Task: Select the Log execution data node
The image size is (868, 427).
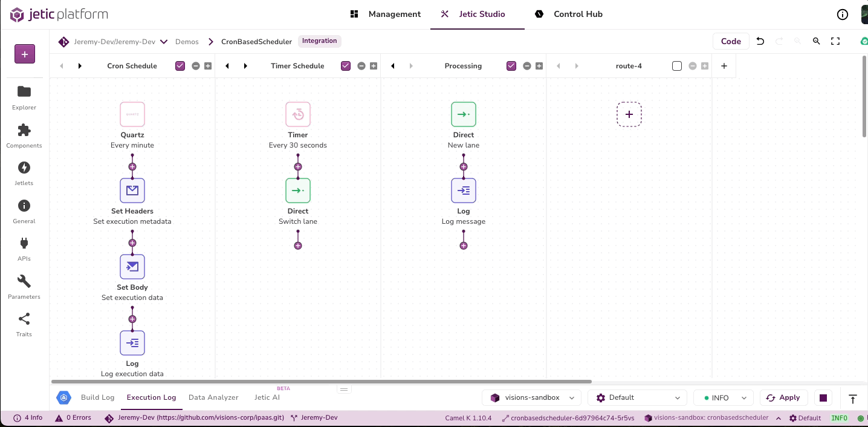Action: pyautogui.click(x=132, y=343)
